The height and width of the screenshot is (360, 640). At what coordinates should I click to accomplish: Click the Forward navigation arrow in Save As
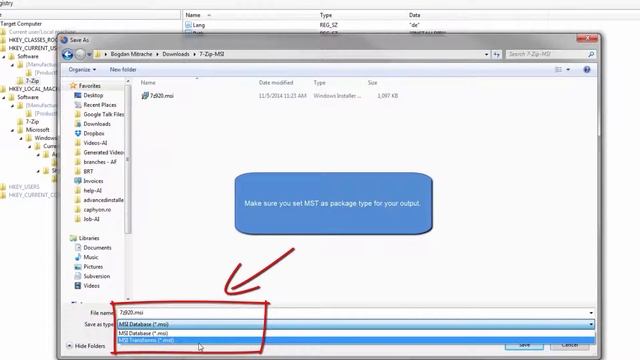click(x=80, y=54)
